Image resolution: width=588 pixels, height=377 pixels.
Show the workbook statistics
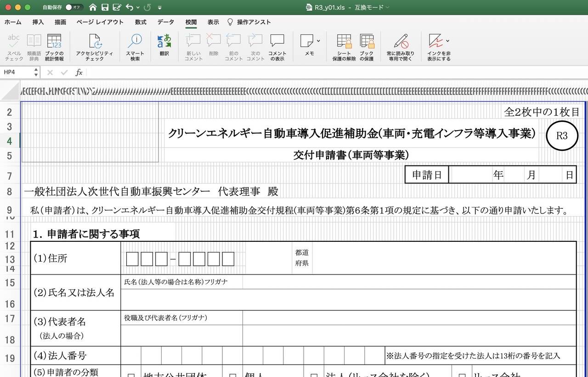click(54, 47)
